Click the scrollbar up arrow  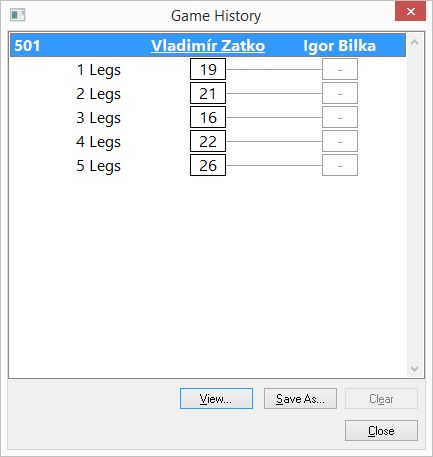pyautogui.click(x=415, y=43)
